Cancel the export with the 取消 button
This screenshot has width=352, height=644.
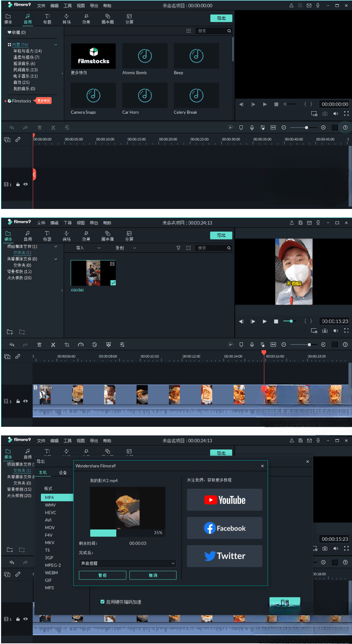pos(153,575)
